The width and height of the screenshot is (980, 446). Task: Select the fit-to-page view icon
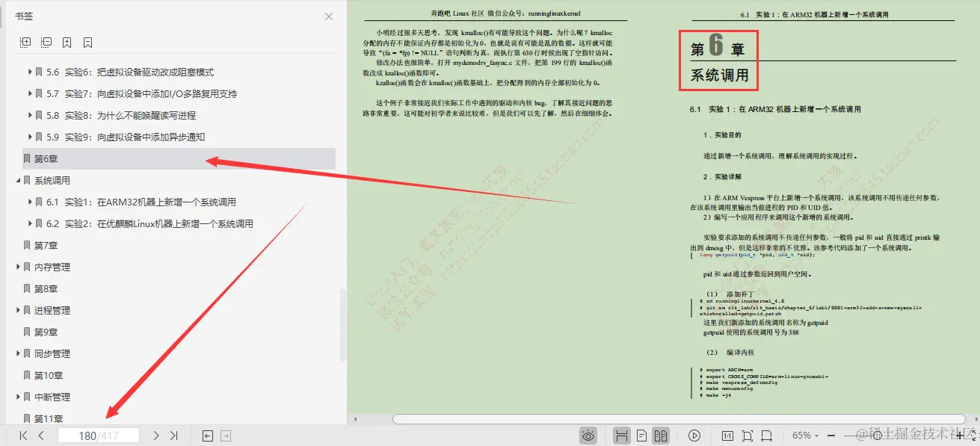(747, 435)
